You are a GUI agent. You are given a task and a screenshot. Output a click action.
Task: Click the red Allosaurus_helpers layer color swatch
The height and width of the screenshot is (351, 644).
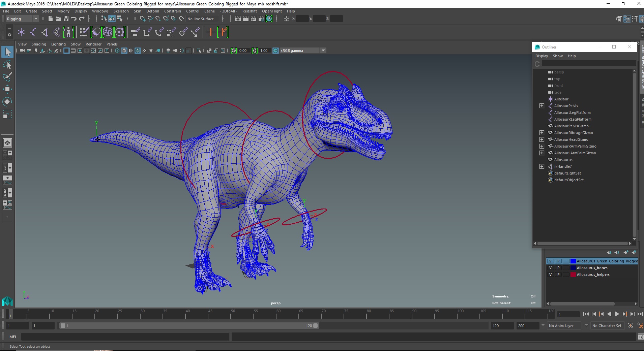click(573, 275)
